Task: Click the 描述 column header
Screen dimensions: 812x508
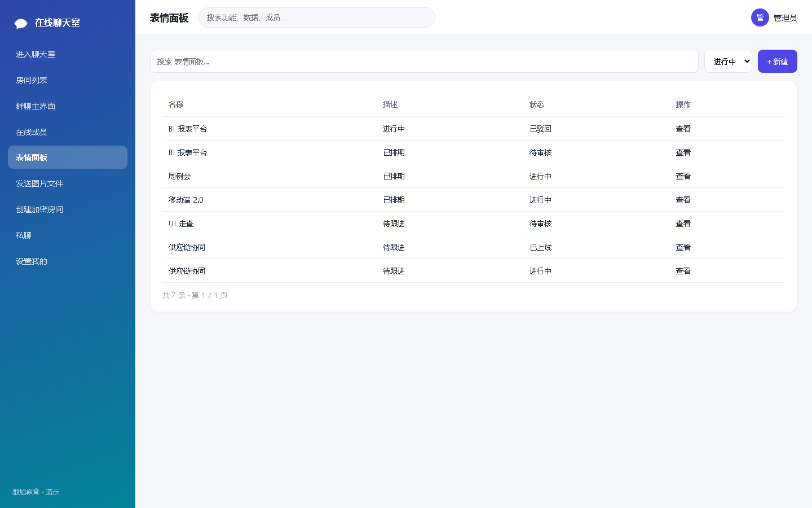Action: (390, 104)
